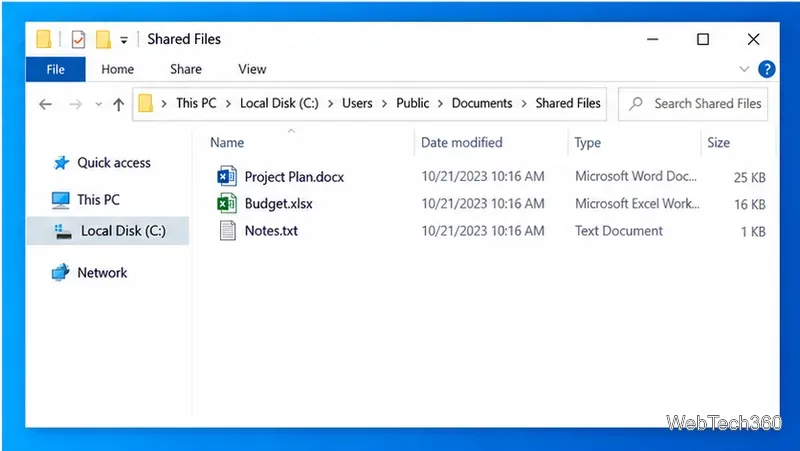
Task: Maximize the Shared Files window
Action: point(703,39)
